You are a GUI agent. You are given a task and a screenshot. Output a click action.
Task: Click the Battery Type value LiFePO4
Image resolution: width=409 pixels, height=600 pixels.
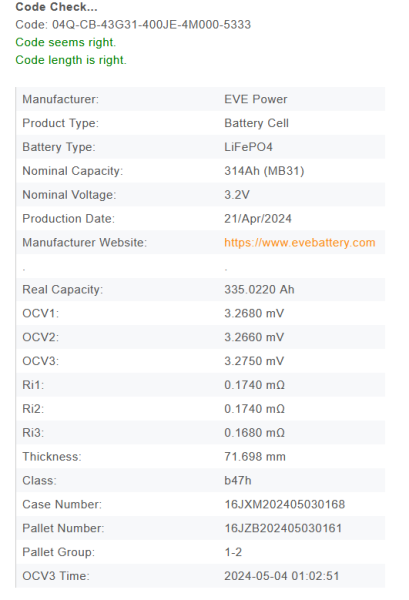(x=248, y=147)
